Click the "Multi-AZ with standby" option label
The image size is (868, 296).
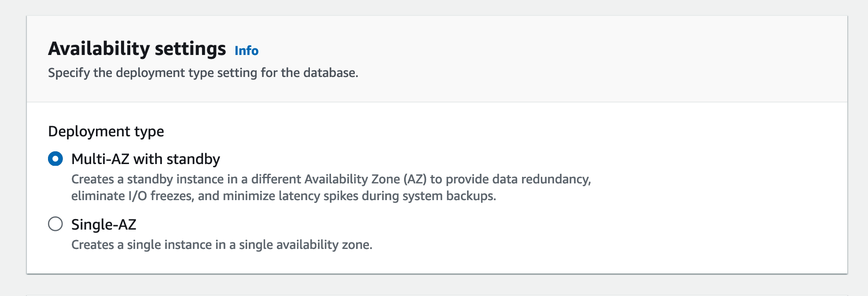point(146,159)
